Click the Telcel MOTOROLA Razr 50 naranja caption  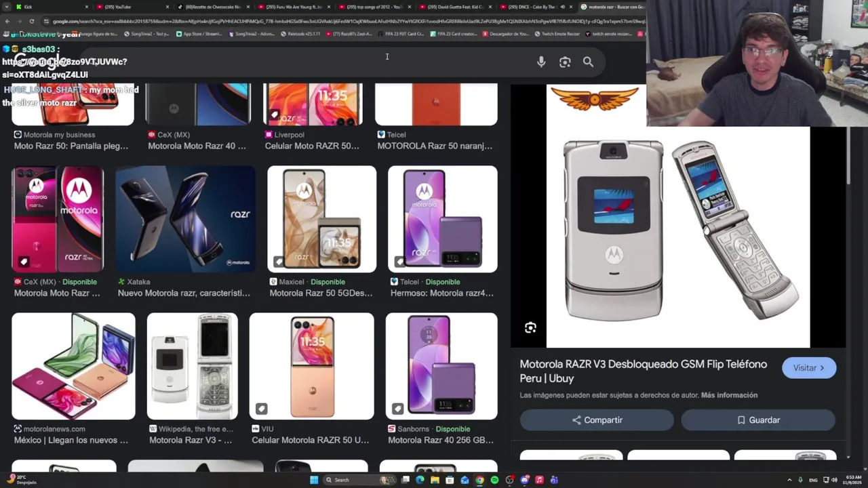click(x=435, y=146)
